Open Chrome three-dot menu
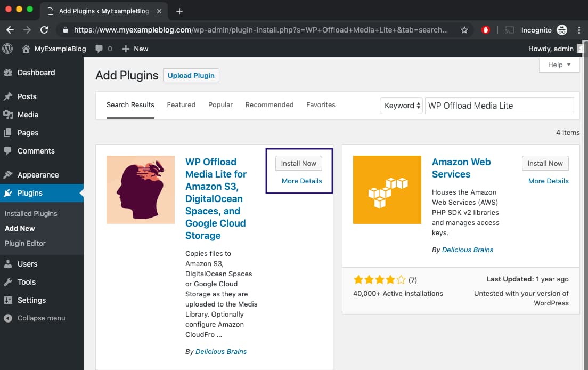 click(579, 30)
